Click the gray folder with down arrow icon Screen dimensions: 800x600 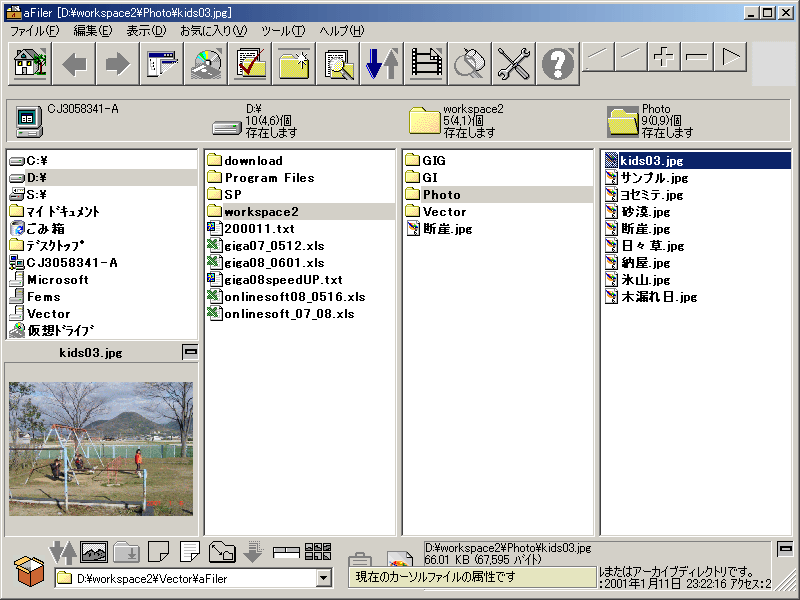pos(126,552)
